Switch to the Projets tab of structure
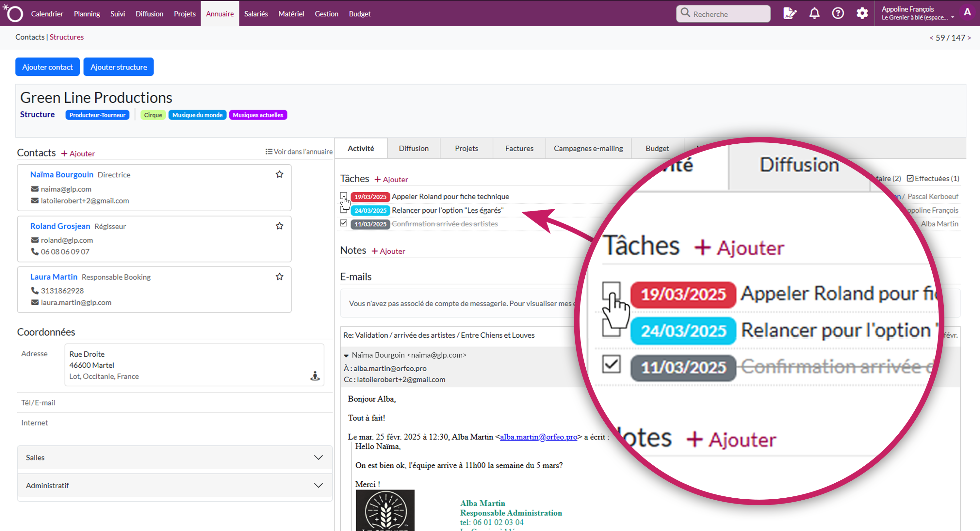The image size is (980, 531). pyautogui.click(x=466, y=148)
